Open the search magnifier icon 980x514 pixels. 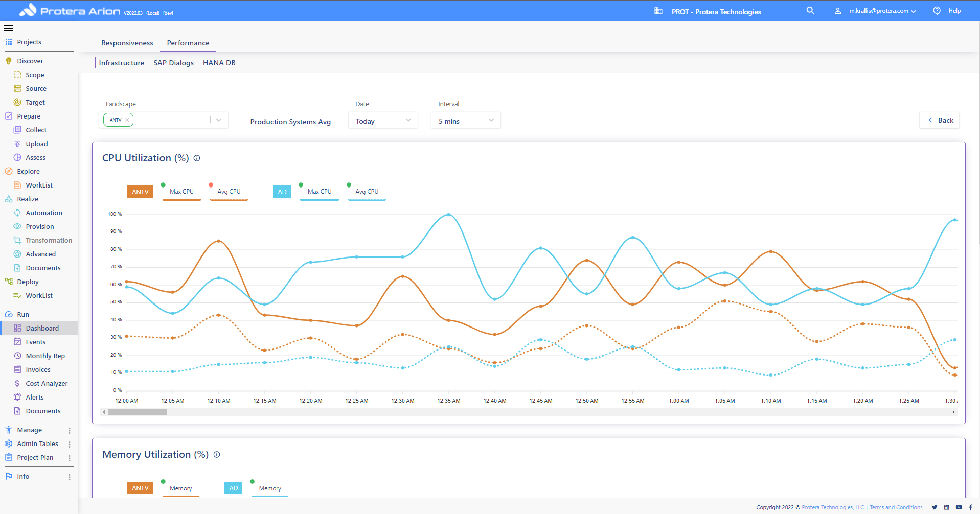click(x=810, y=11)
